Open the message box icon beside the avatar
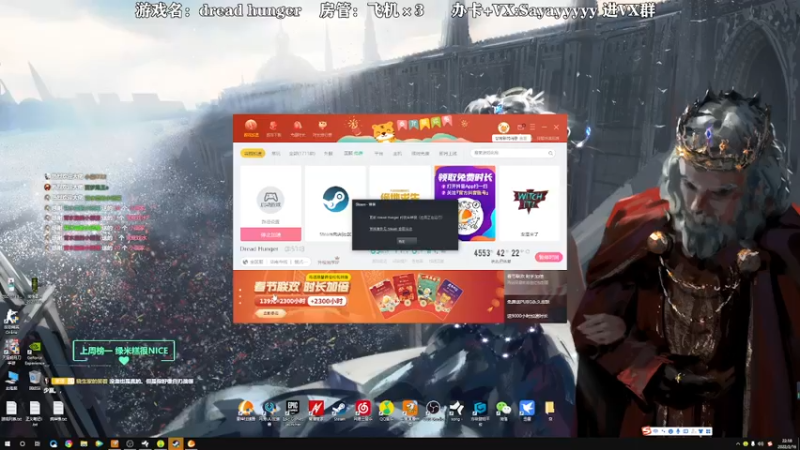 [520, 127]
